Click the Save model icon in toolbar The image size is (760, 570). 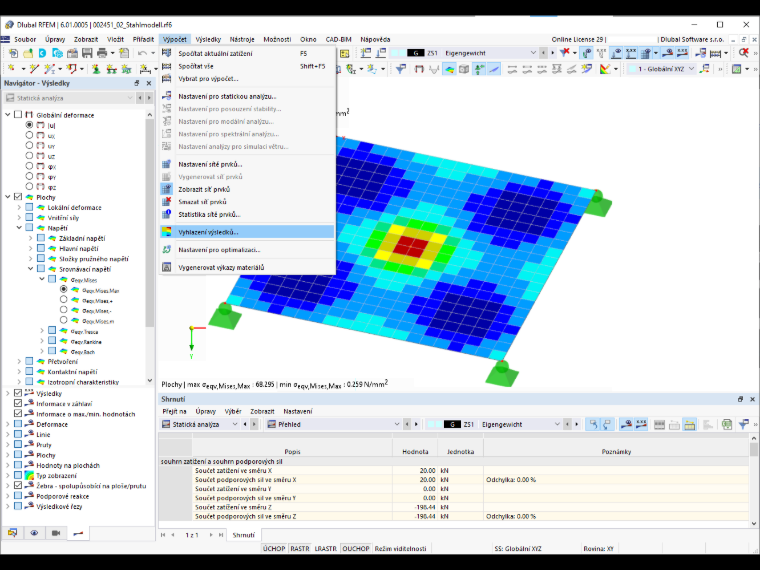click(87, 53)
